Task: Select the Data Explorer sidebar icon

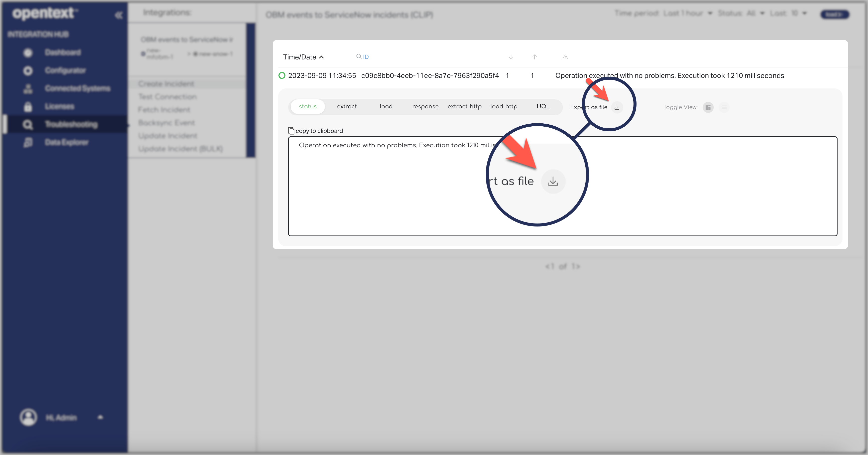Action: tap(27, 142)
